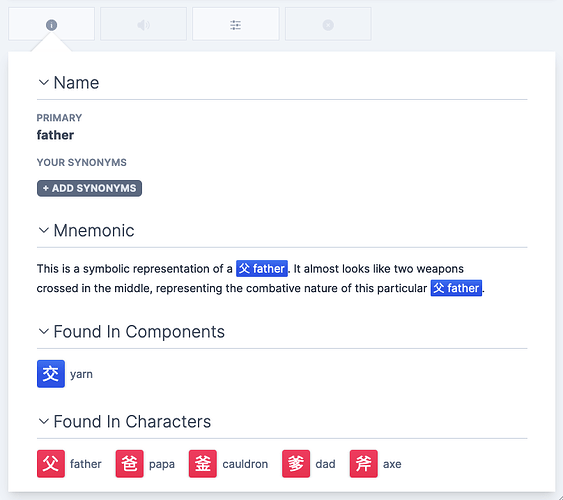Screen dimensions: 563x500
Task: Open the info tab icon
Action: 51,25
